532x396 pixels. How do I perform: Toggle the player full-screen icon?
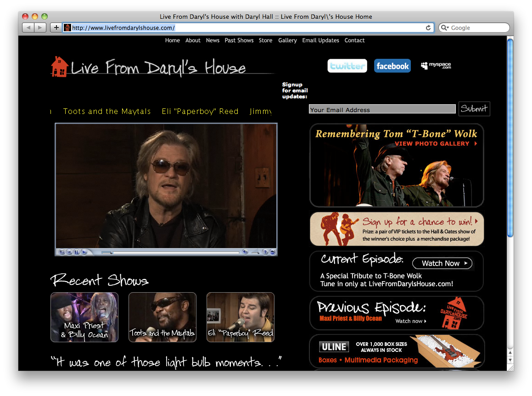tap(62, 252)
